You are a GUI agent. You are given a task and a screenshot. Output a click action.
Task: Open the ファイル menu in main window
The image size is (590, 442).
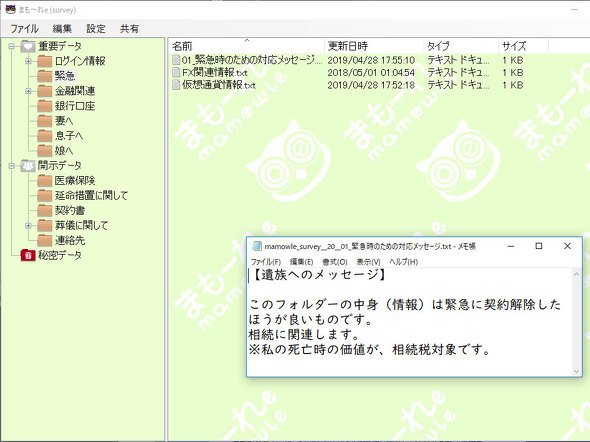(x=24, y=29)
